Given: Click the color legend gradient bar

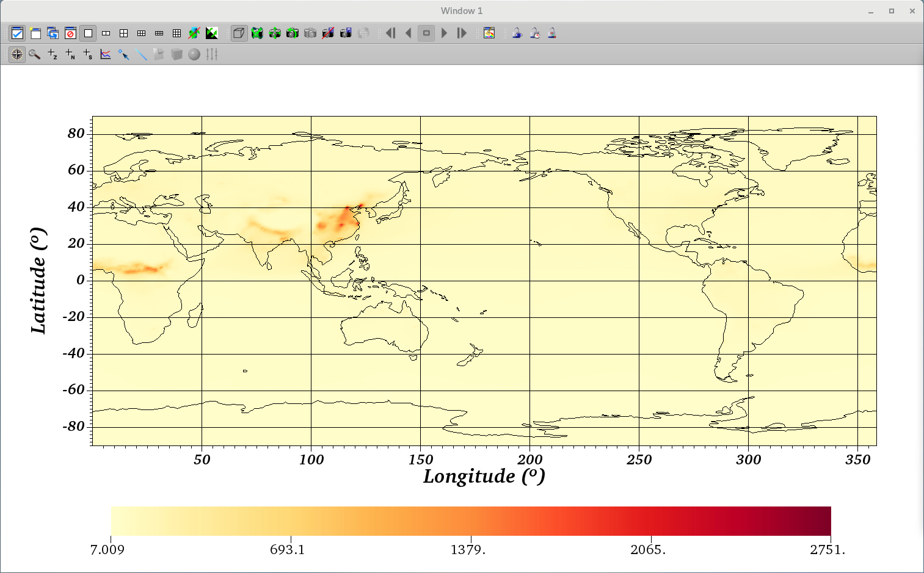Looking at the screenshot, I should (470, 521).
